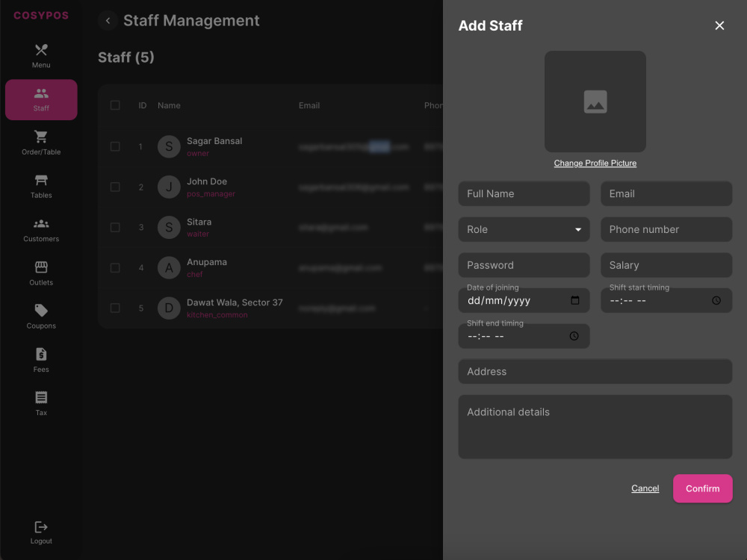The height and width of the screenshot is (560, 747).
Task: Check the box for John Doe
Action: point(115,187)
